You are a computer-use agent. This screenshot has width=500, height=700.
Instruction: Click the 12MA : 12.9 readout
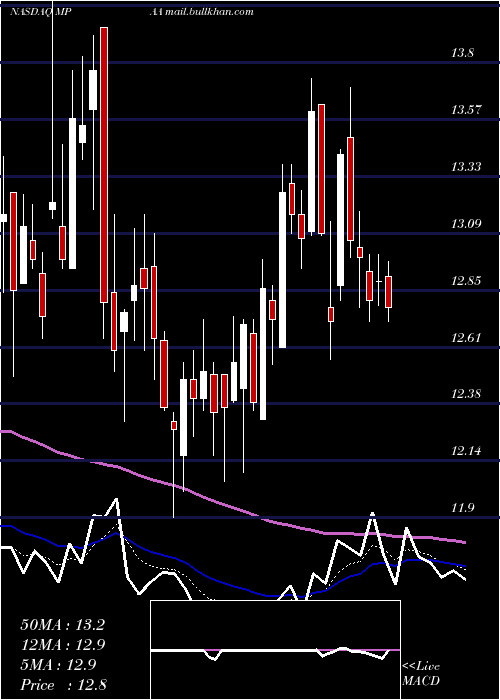(62, 645)
